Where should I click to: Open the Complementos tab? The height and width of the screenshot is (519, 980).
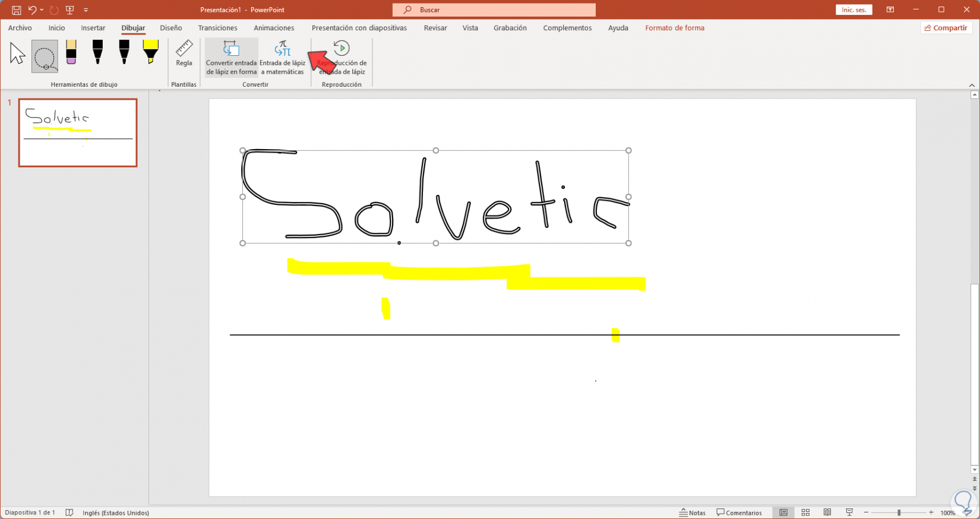[567, 28]
